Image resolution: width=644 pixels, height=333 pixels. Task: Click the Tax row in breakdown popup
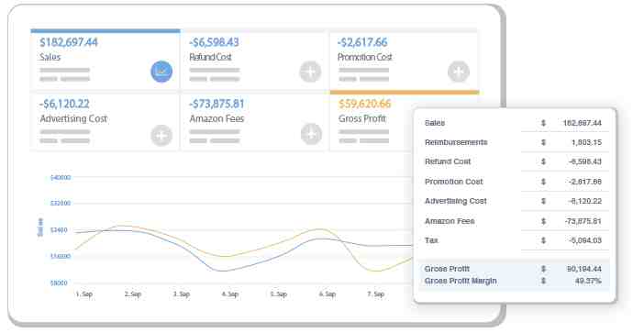coord(514,240)
